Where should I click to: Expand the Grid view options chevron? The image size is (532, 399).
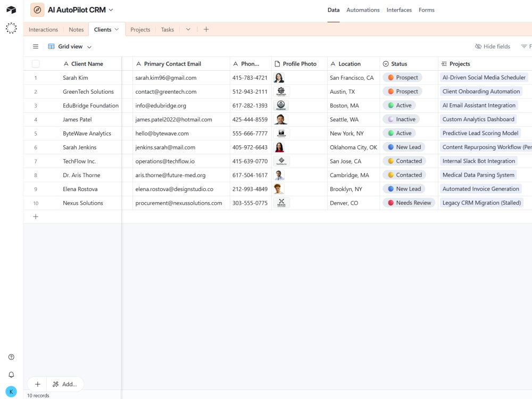pyautogui.click(x=89, y=47)
